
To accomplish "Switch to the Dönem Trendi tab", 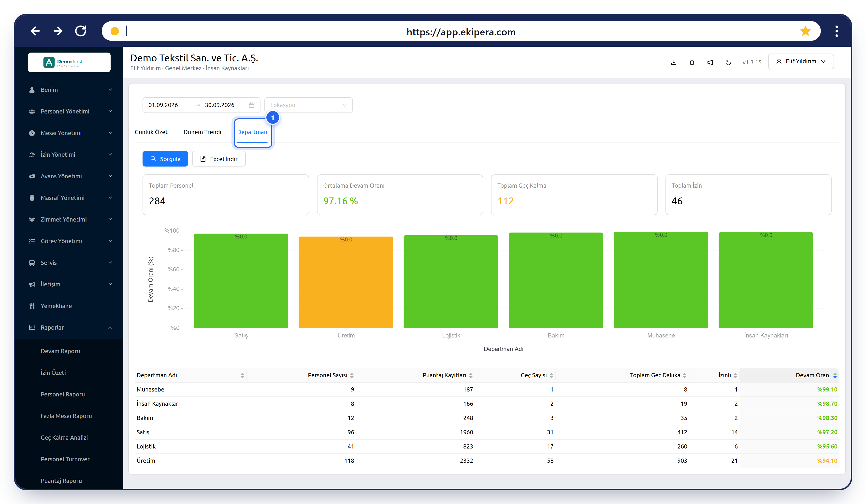I will (202, 132).
